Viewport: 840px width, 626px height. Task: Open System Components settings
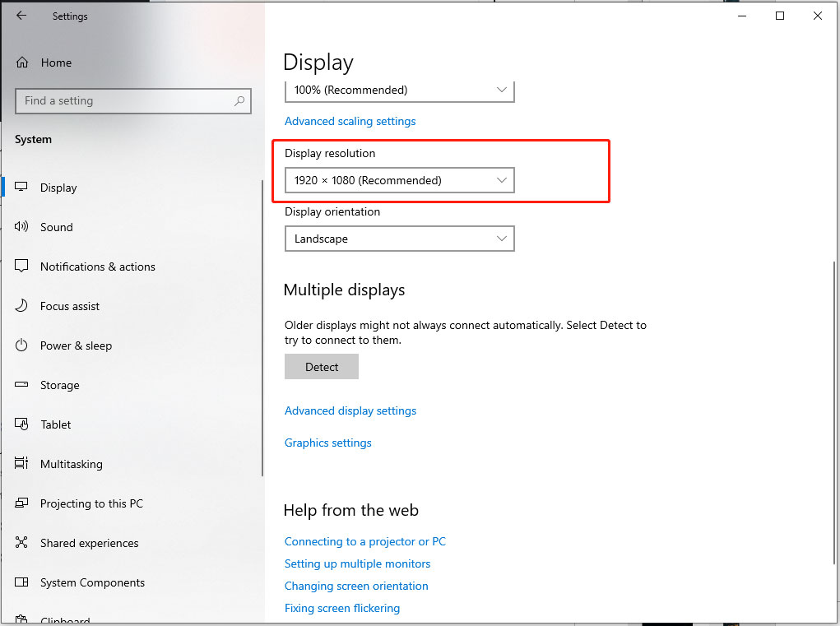[x=94, y=582]
